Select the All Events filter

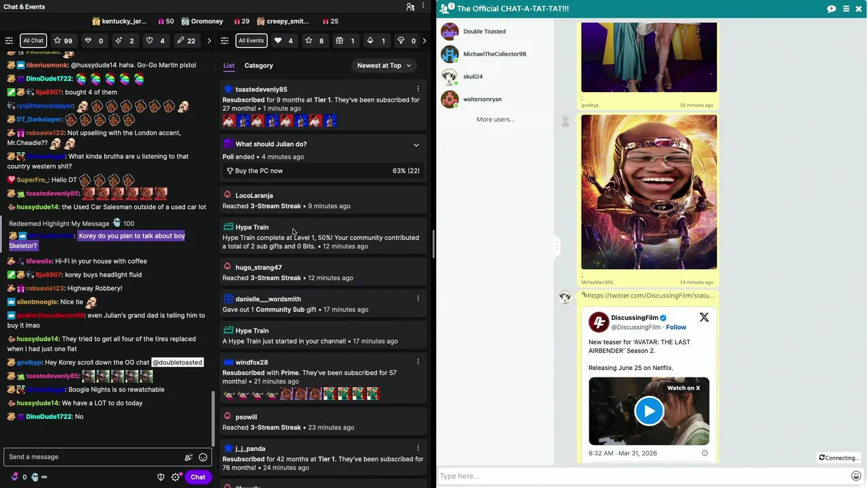coord(251,41)
